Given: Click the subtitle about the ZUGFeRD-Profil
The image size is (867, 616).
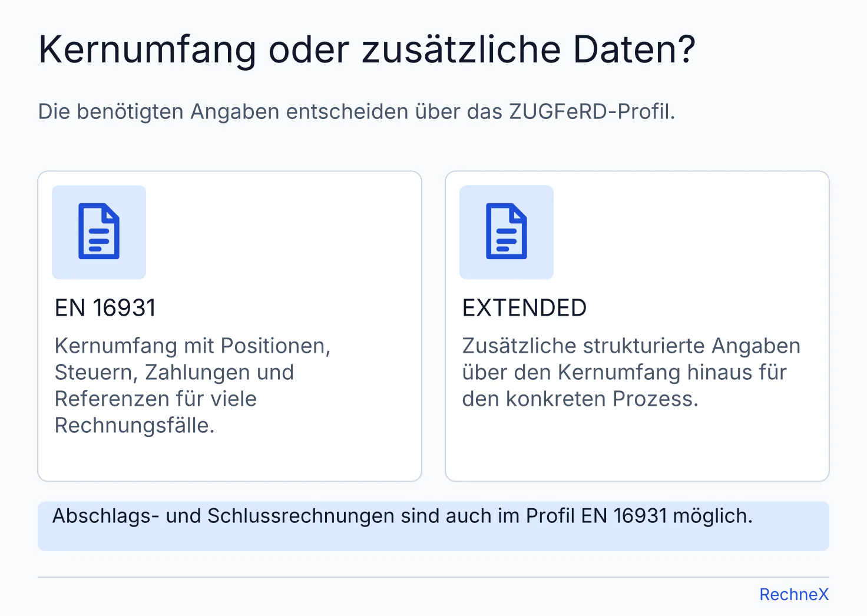Looking at the screenshot, I should point(356,111).
